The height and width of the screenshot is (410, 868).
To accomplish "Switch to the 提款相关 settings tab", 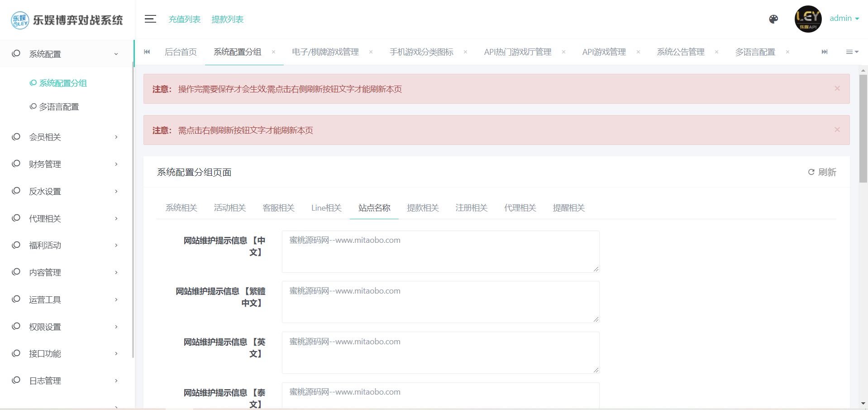I will click(x=423, y=208).
